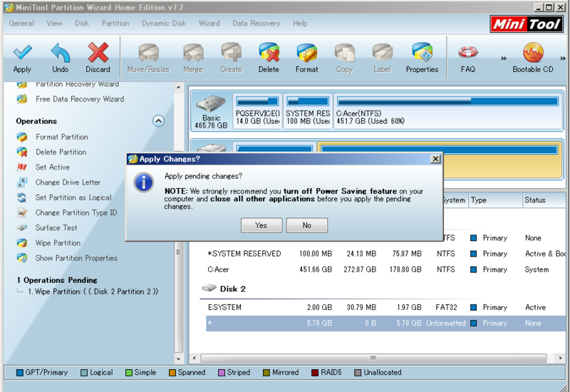This screenshot has height=392, width=570.
Task: Select the *:SYSTEM RESERVED row
Action: tap(385, 254)
